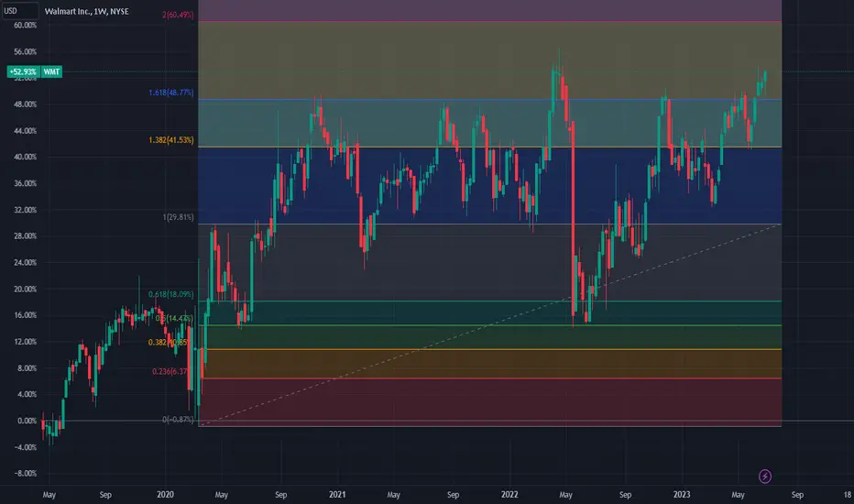Select the 0(-0.87%) Fibonacci level label
Viewport: 854px width, 504px height.
coord(178,420)
